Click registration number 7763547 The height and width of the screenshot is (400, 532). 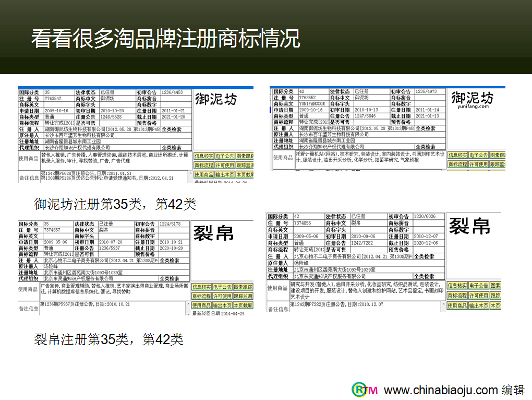click(x=53, y=99)
